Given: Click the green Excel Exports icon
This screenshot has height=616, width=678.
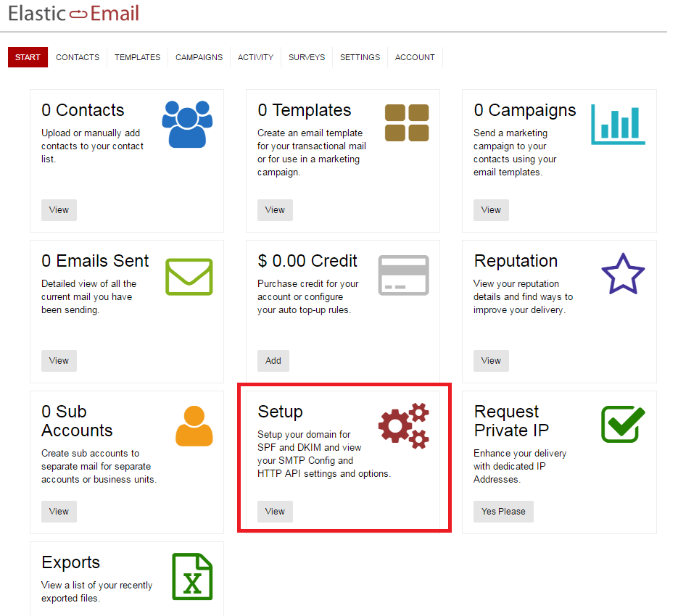Looking at the screenshot, I should tap(192, 577).
